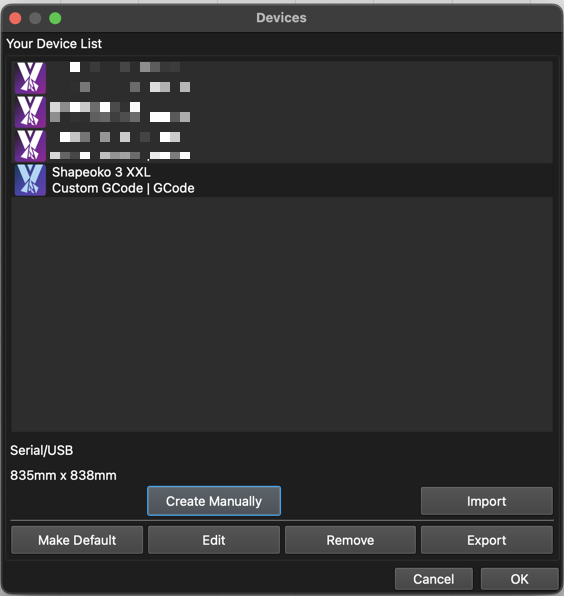
Task: Edit the selected device
Action: [214, 540]
